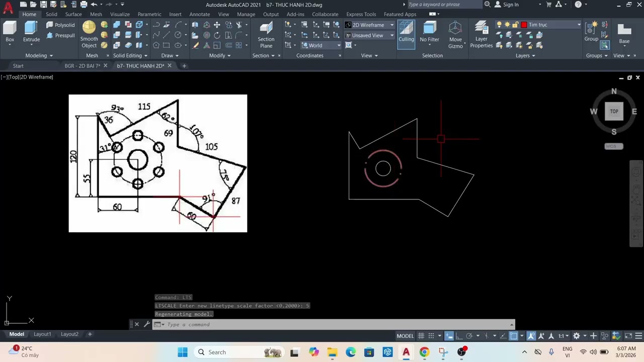Click the Base view icon
Viewport: 644px width, 362px height.
click(624, 33)
